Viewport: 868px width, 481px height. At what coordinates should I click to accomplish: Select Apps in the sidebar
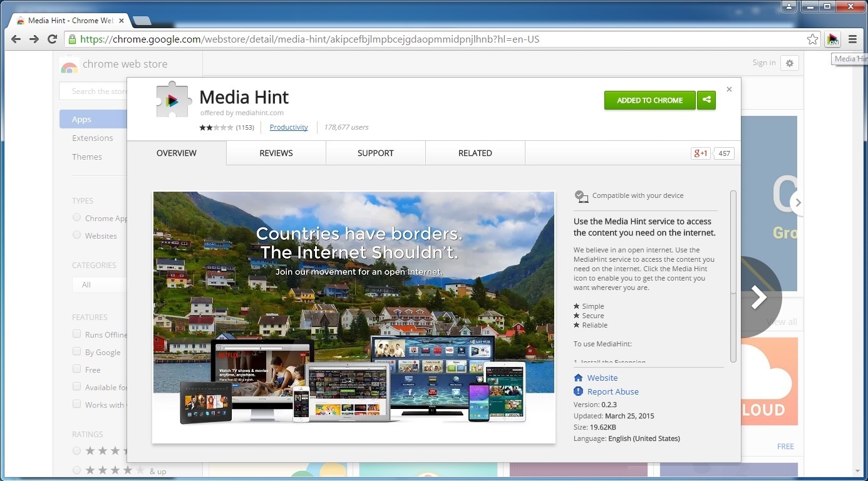click(93, 119)
